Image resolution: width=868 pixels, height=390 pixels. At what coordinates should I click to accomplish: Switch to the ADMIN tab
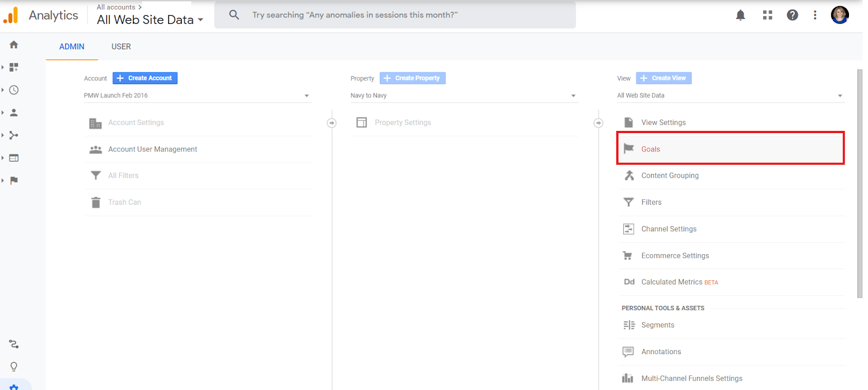[72, 47]
